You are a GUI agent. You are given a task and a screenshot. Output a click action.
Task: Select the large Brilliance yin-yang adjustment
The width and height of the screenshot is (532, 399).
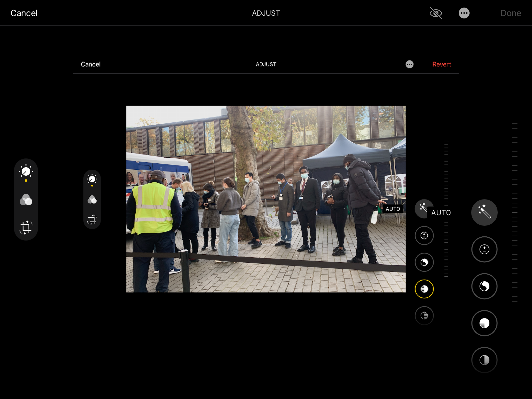pos(484,286)
